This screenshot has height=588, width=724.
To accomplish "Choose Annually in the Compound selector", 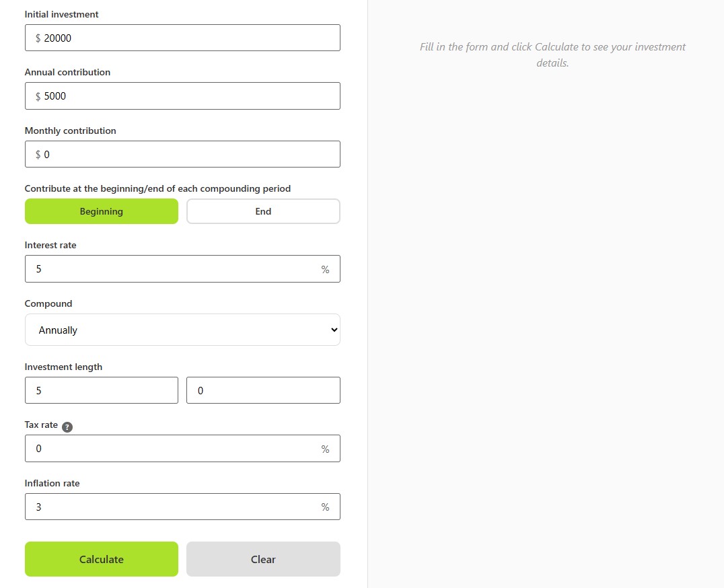I will tap(182, 330).
